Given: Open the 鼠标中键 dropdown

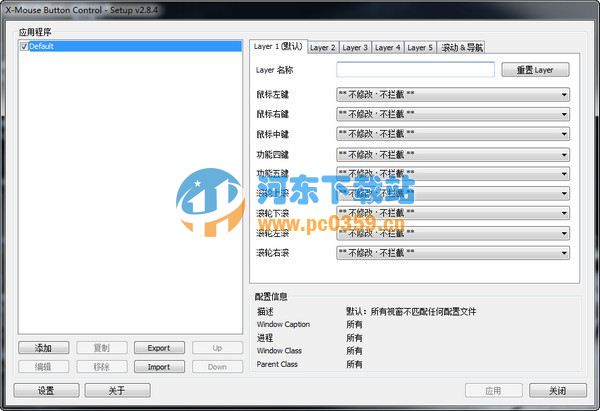Looking at the screenshot, I should point(453,134).
